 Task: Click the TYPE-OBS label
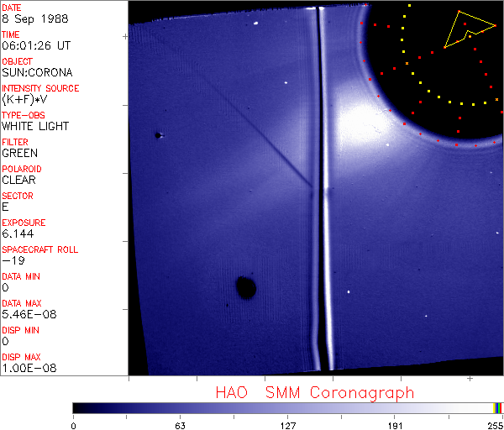[x=24, y=115]
